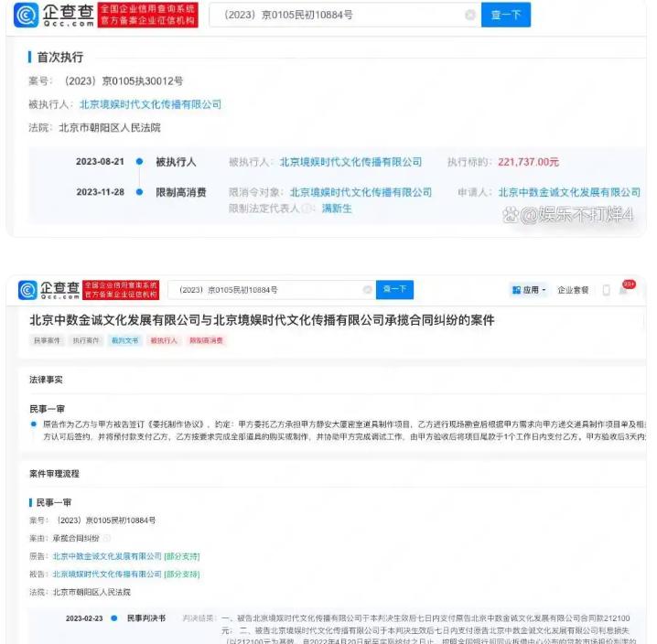Select the 裁判文书 tag
Image resolution: width=657 pixels, height=644 pixels.
point(124,340)
